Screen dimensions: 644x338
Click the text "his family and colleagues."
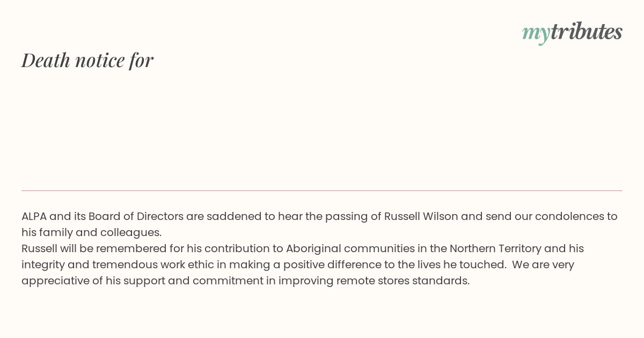tap(91, 232)
